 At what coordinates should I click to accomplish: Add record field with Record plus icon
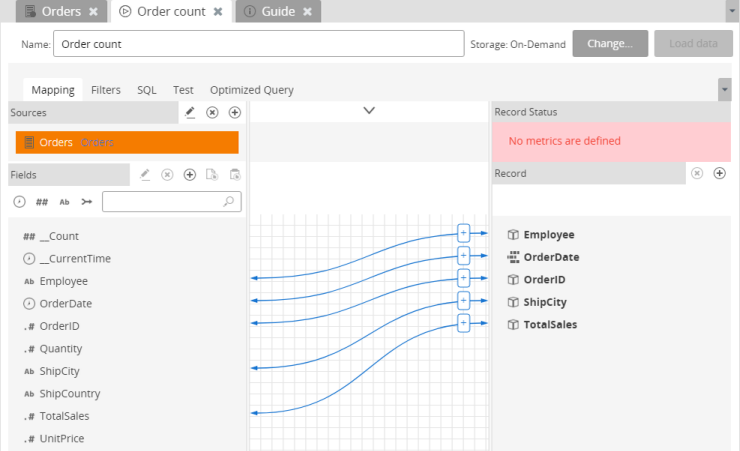(719, 173)
